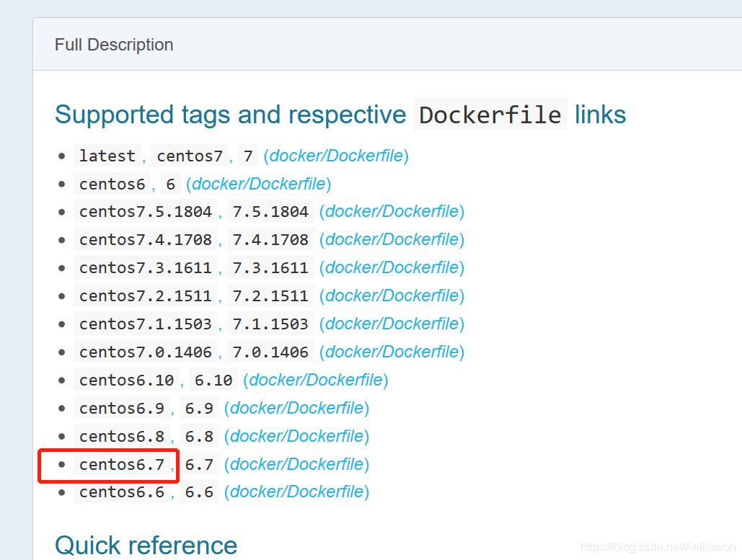This screenshot has width=742, height=560.
Task: Click the 'centos7' tag text
Action: coord(190,156)
